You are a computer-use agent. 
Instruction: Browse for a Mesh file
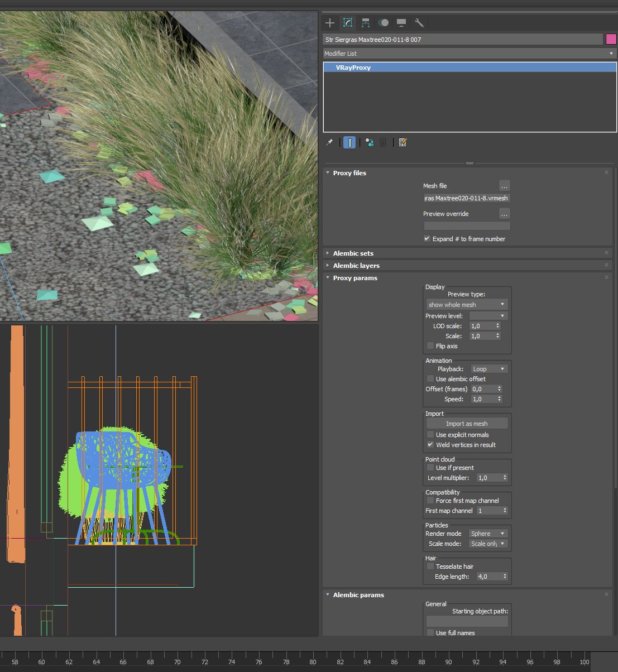[505, 186]
